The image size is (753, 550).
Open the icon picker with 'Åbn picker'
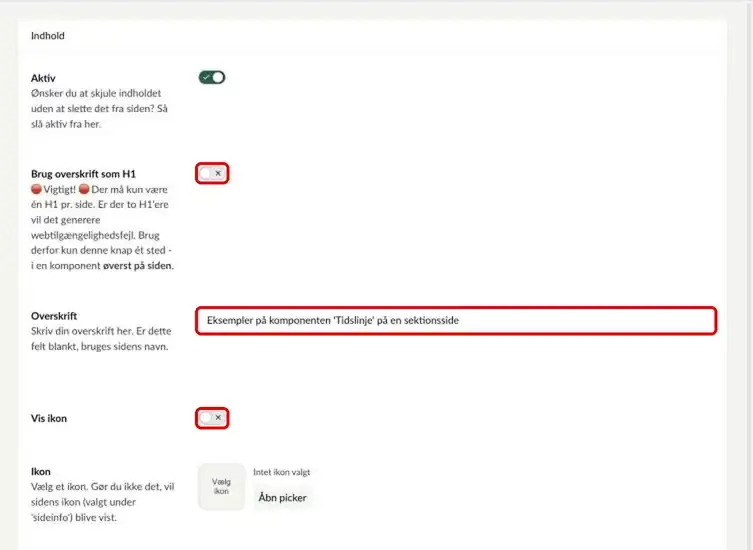pyautogui.click(x=282, y=498)
